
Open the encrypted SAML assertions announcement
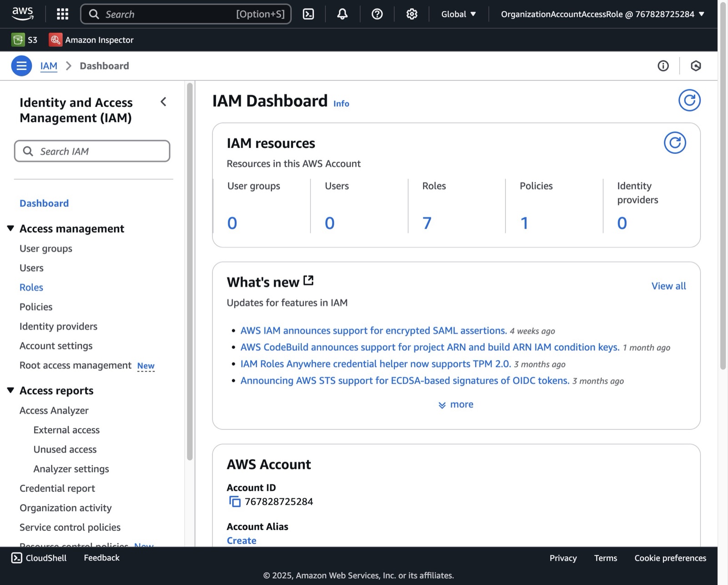[x=374, y=331]
